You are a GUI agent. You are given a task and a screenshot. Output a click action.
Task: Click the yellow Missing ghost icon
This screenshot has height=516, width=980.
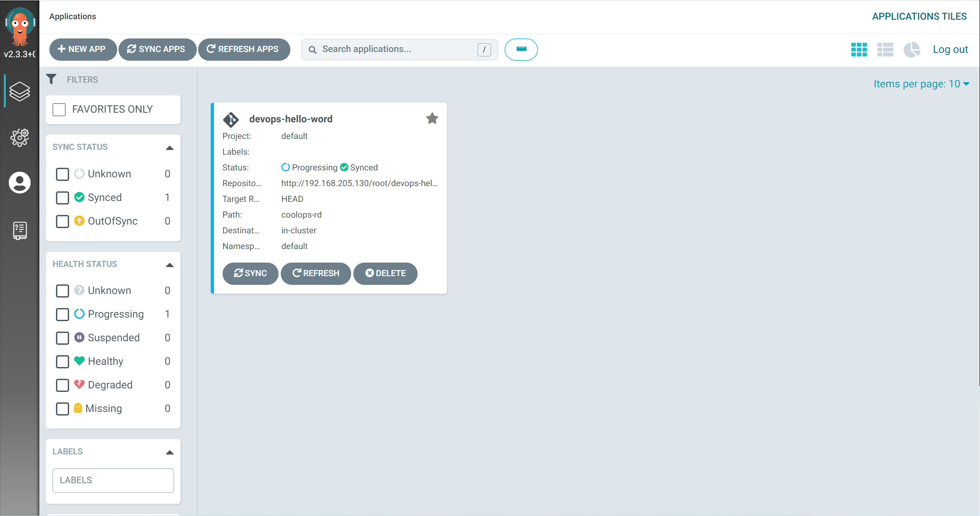pyautogui.click(x=78, y=408)
